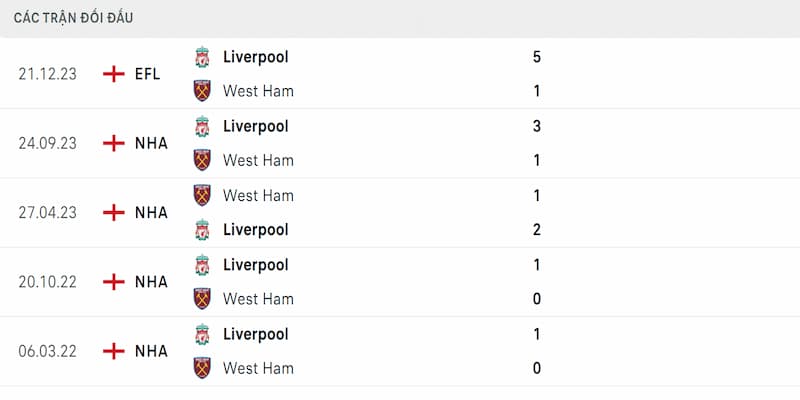Select the EFL competition label

(150, 73)
